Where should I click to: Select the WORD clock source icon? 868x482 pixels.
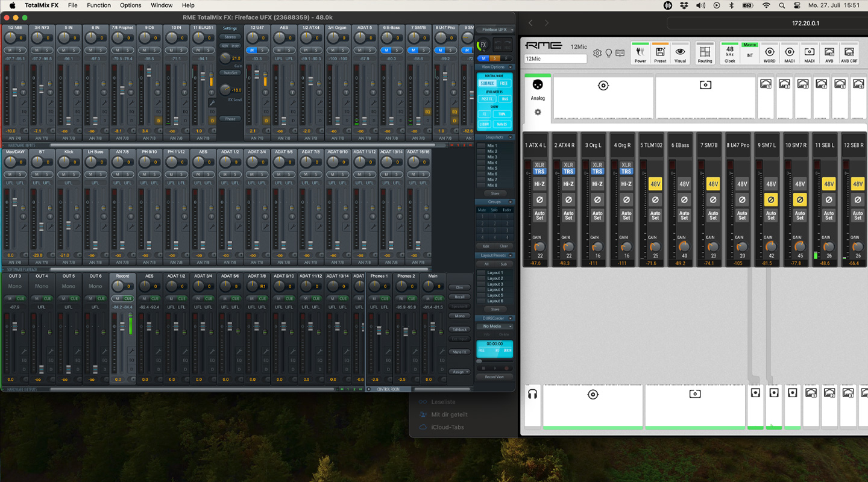770,53
